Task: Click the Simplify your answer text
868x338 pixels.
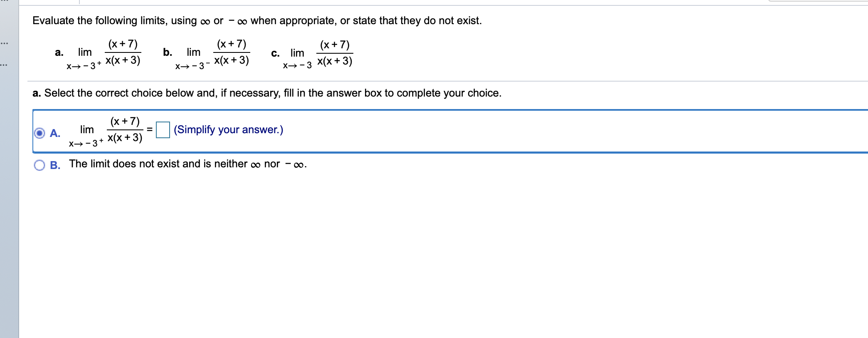Action: [x=228, y=130]
